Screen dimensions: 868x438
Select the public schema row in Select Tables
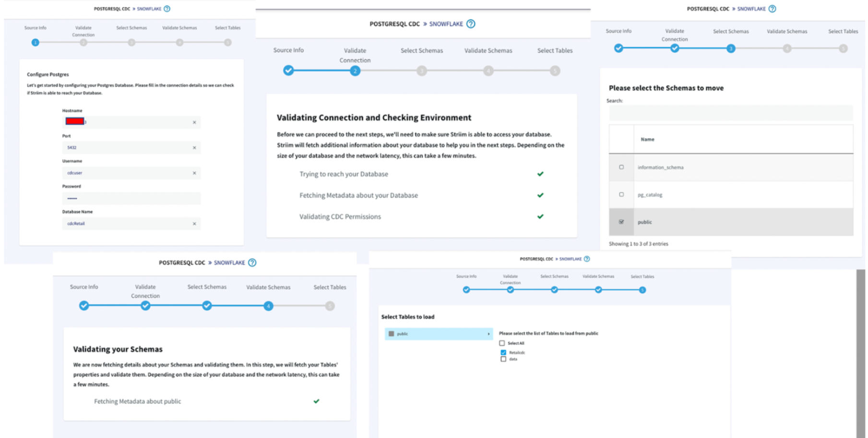[439, 334]
